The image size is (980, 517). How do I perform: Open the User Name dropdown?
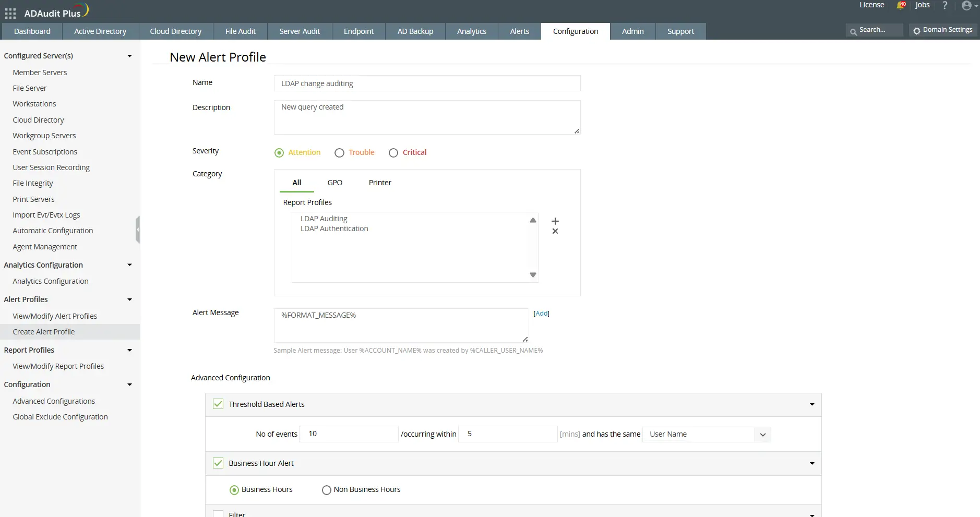762,434
